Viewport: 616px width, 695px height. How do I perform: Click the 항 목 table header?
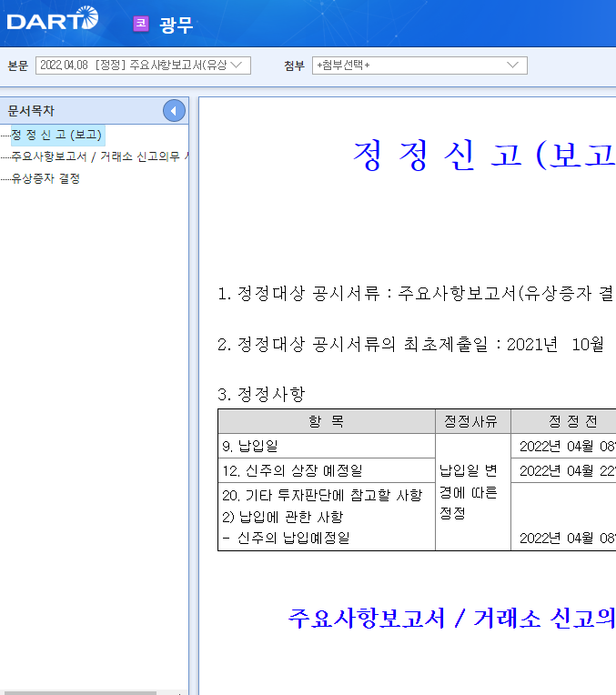pos(327,421)
